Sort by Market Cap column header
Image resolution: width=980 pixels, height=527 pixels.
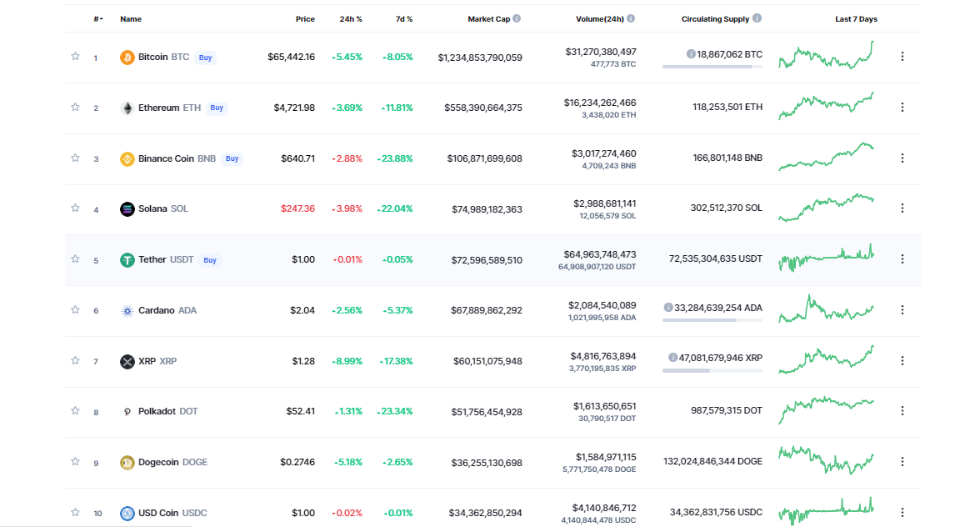pos(488,18)
